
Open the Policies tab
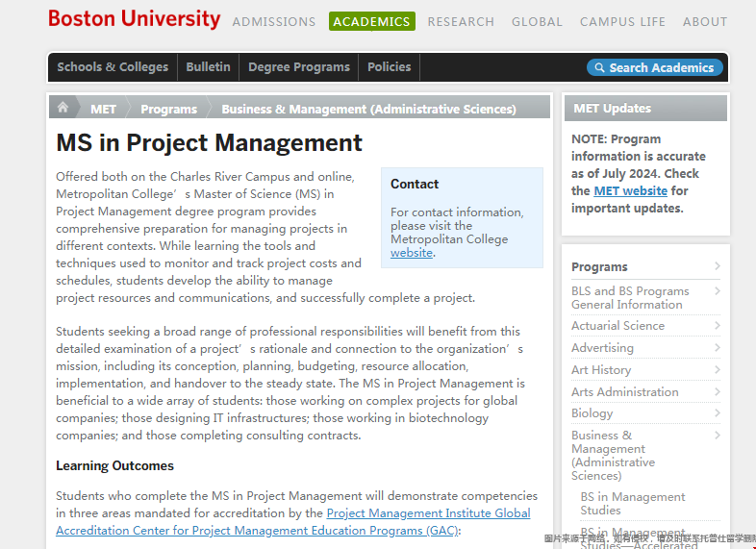[390, 67]
